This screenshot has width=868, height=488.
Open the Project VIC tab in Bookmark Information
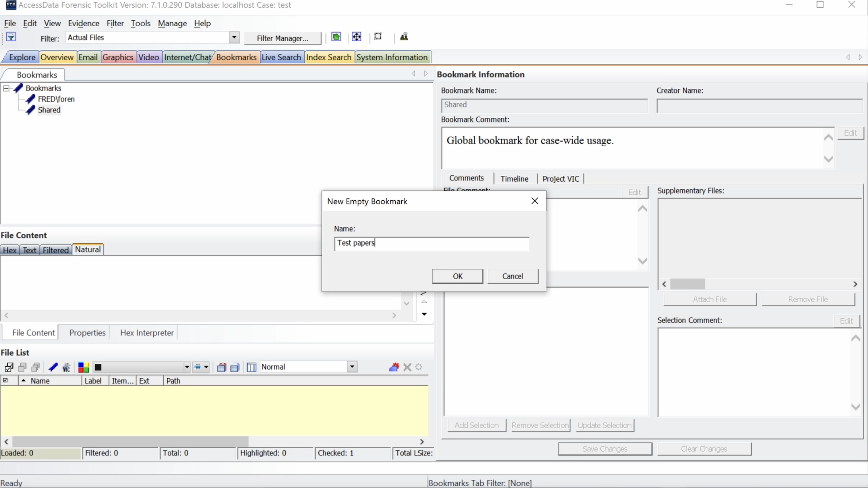[561, 179]
